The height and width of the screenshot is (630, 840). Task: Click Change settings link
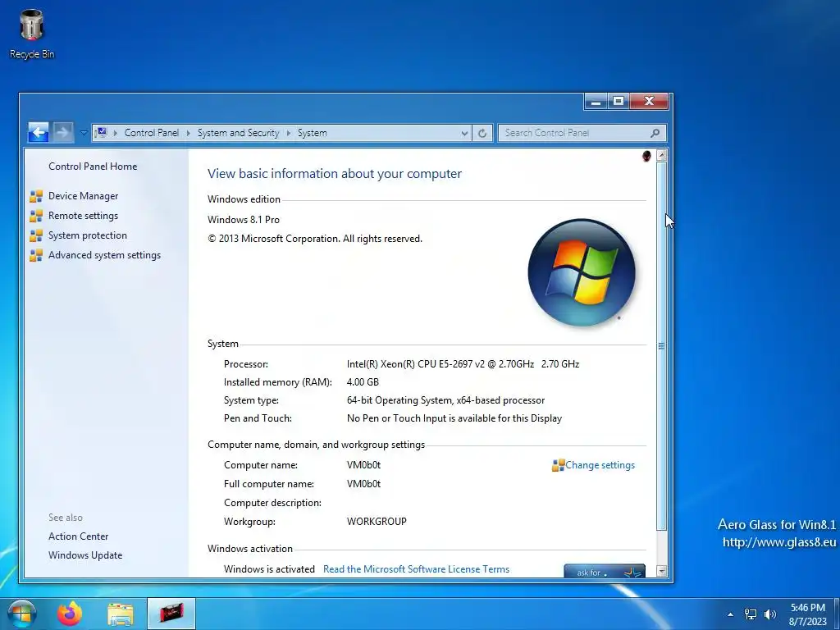tap(600, 465)
